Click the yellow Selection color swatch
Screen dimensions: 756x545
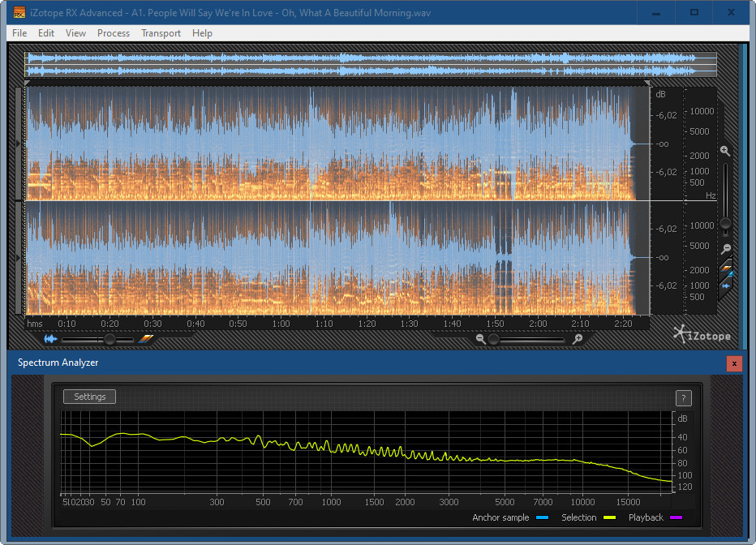point(609,517)
